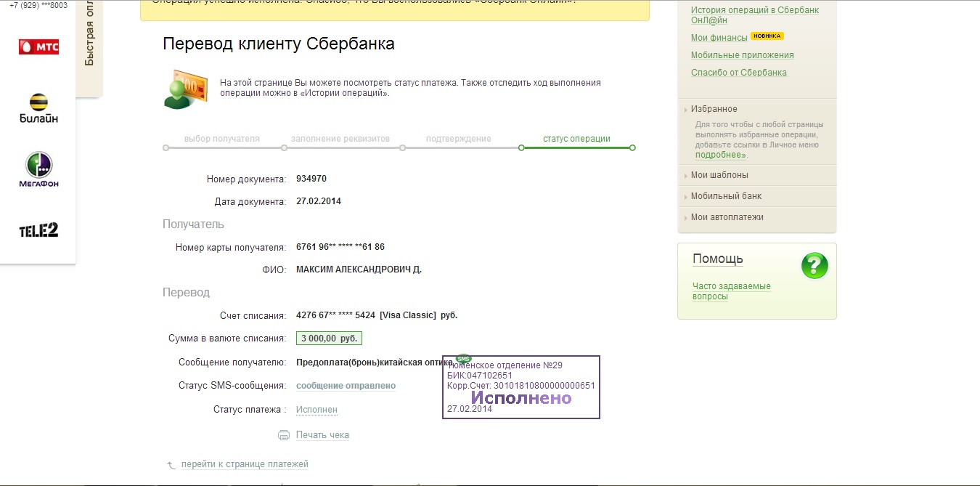980x486 pixels.
Task: Click the Перевод клиенту Сбербанка heading
Action: (279, 44)
